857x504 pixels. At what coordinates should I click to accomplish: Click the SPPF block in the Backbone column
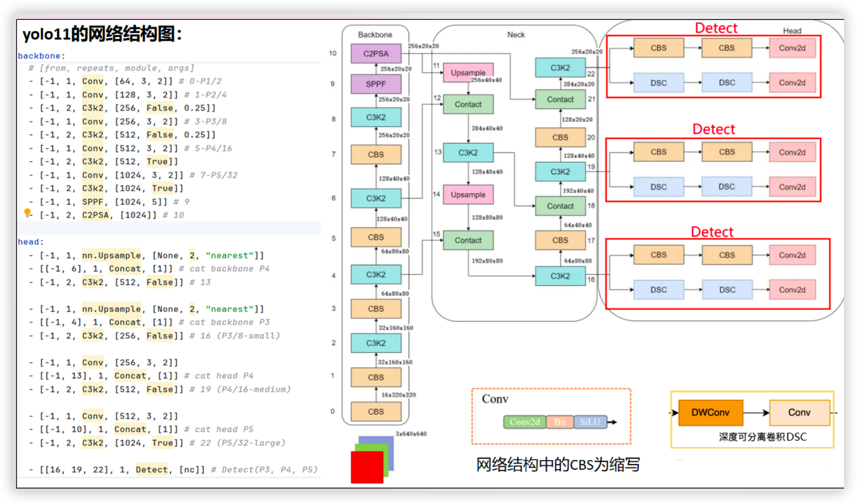tap(375, 84)
